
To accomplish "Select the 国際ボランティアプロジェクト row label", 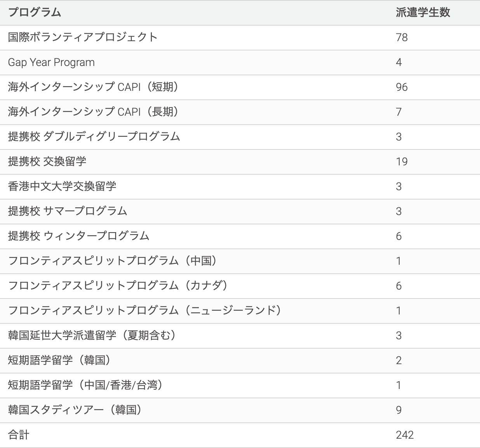I will point(83,37).
